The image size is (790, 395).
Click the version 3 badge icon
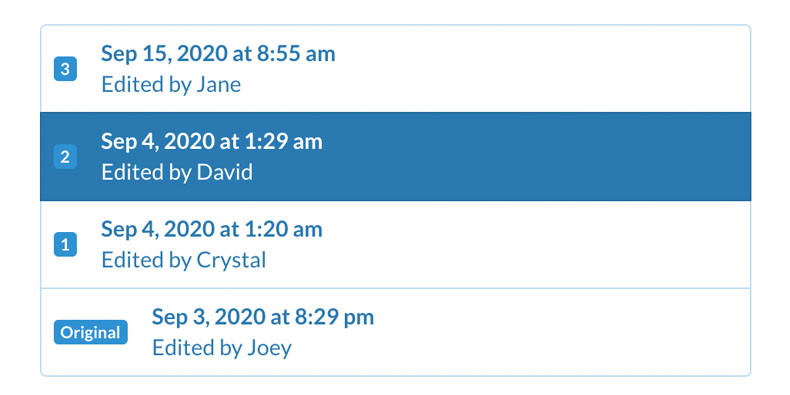(x=65, y=69)
